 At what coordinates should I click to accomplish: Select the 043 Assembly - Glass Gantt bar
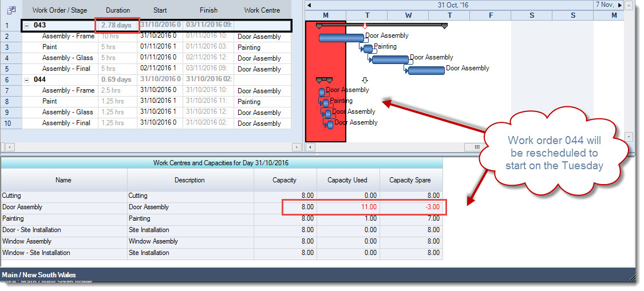390,59
